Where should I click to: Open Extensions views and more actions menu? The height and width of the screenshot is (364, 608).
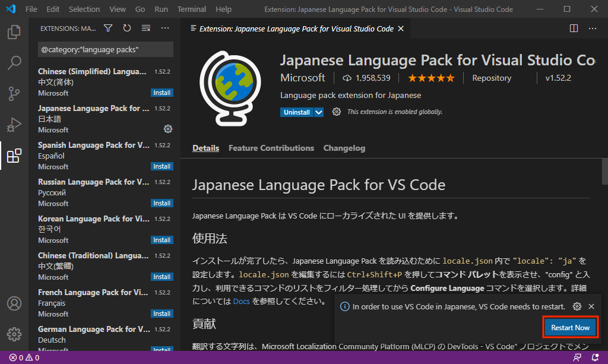click(x=165, y=28)
